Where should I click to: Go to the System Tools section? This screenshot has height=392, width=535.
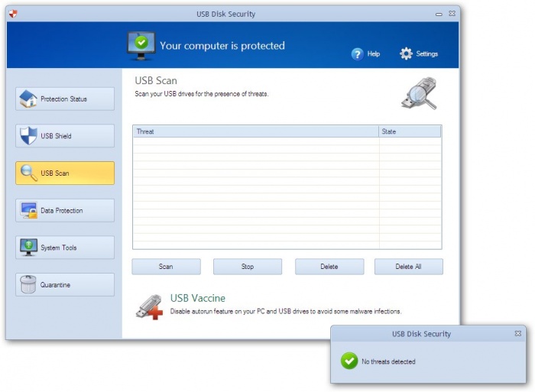[x=65, y=248]
